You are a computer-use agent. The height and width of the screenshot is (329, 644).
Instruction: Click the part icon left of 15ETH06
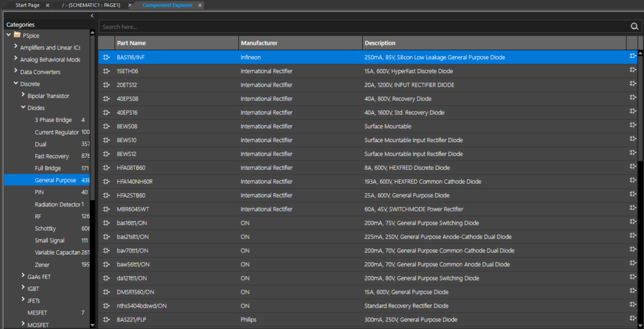[106, 71]
